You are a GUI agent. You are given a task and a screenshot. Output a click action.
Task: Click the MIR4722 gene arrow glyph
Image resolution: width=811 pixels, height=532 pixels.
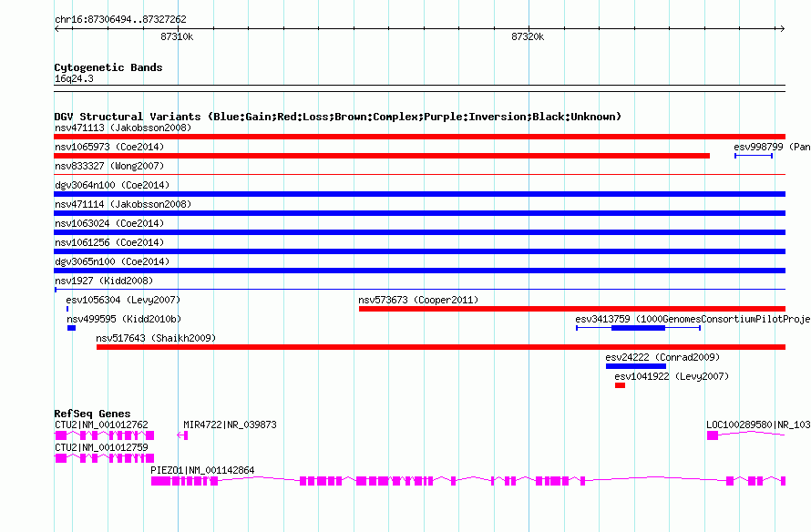click(x=182, y=435)
